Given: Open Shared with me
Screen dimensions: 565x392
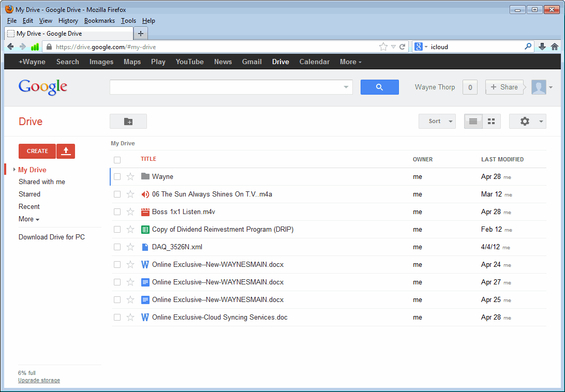Looking at the screenshot, I should coord(42,182).
